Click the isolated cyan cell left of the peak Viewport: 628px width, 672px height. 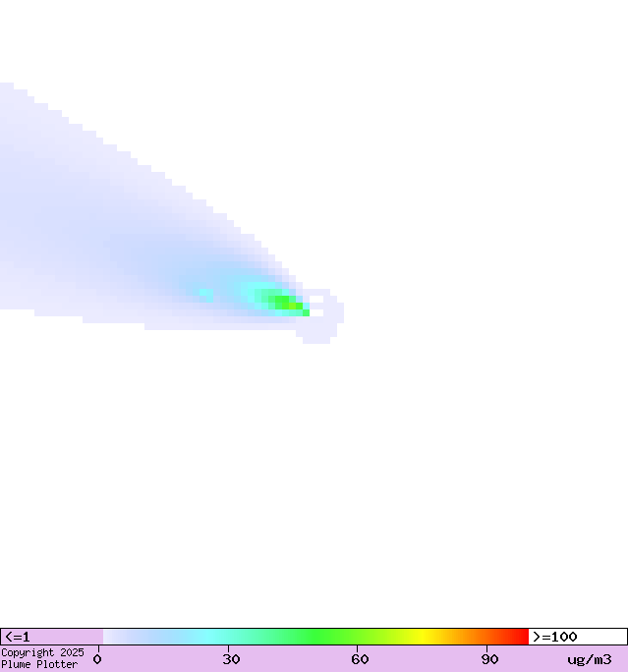tap(206, 296)
